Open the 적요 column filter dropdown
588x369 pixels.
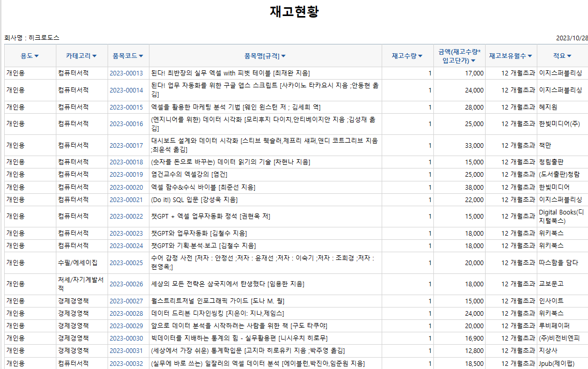(x=569, y=56)
